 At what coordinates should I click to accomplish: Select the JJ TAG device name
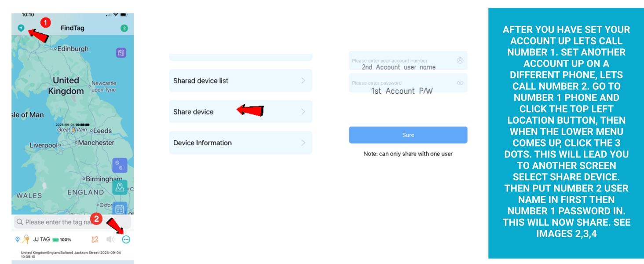41,239
